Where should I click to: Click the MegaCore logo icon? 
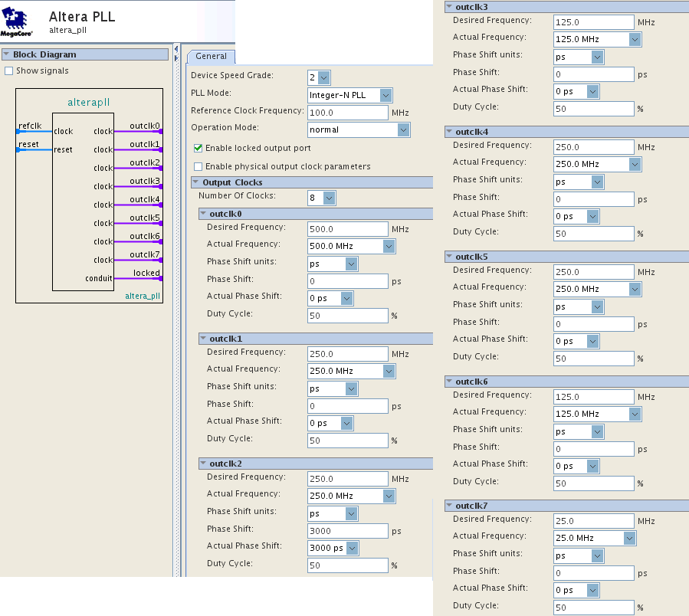coord(17,21)
